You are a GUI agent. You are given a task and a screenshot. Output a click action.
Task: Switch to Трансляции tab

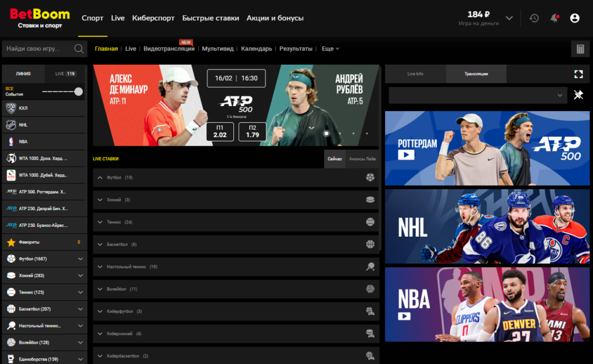click(x=476, y=73)
